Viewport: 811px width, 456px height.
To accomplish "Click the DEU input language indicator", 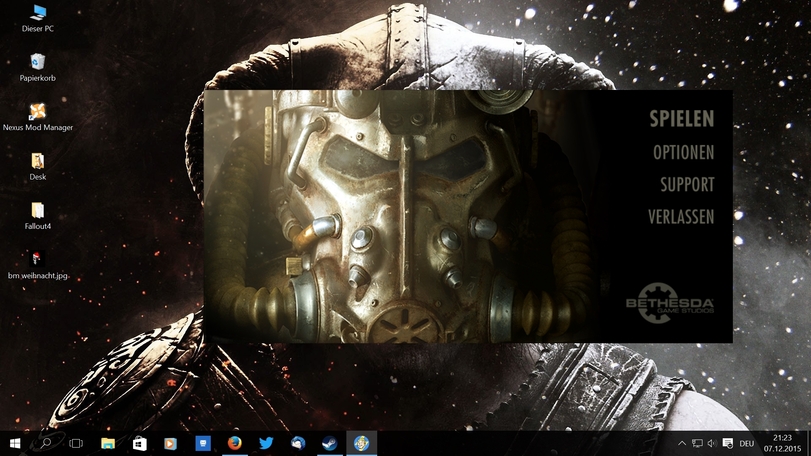I will click(x=746, y=444).
